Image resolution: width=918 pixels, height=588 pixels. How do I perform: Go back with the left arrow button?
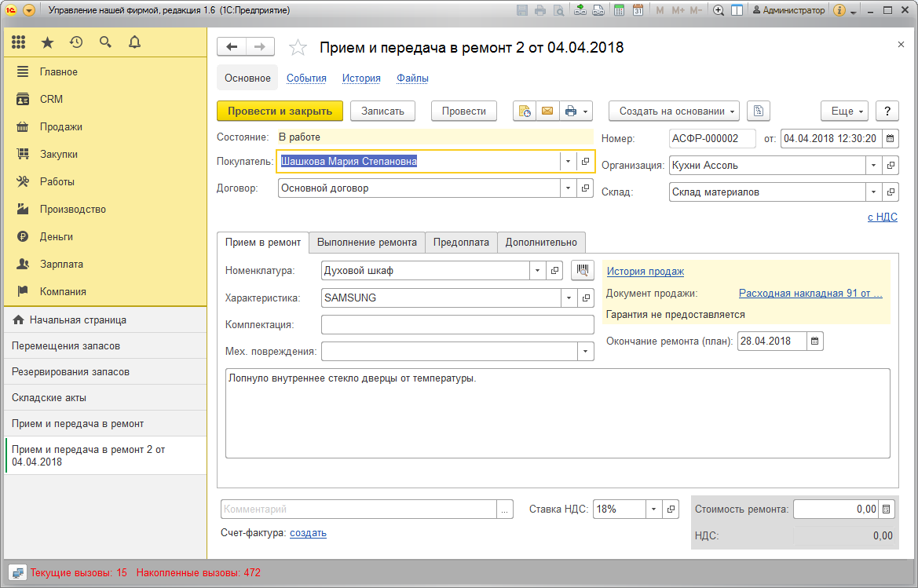pos(232,47)
